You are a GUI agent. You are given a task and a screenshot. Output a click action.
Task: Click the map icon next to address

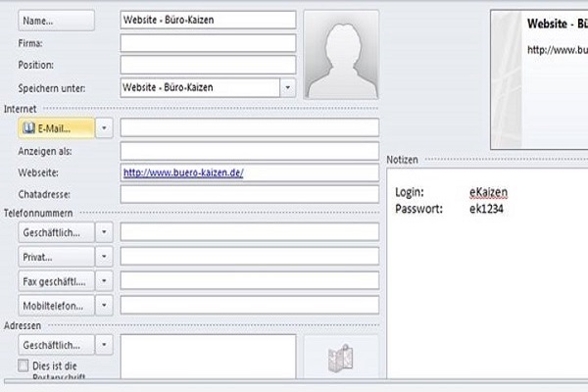pos(340,358)
